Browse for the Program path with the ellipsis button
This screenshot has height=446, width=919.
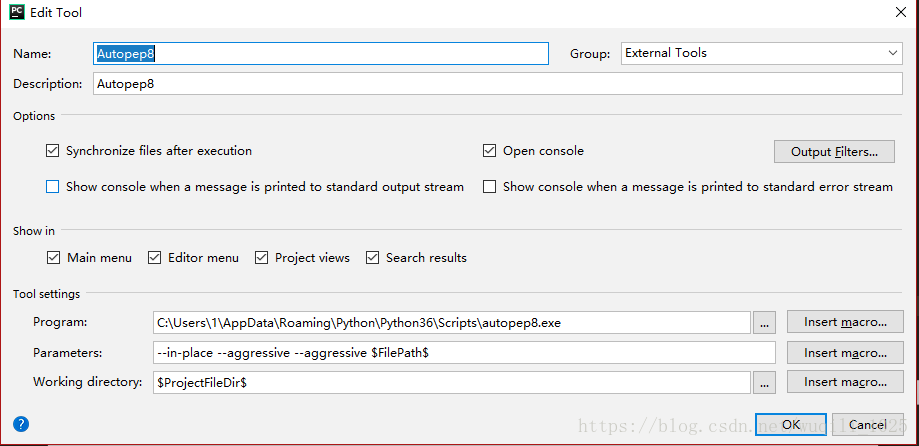click(764, 322)
